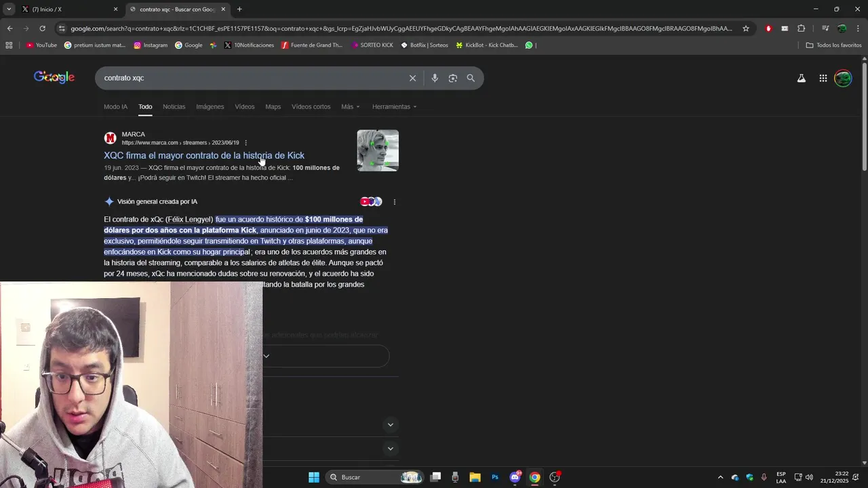Image resolution: width=868 pixels, height=488 pixels.
Task: Start voice search with the microphone icon
Action: 435,78
